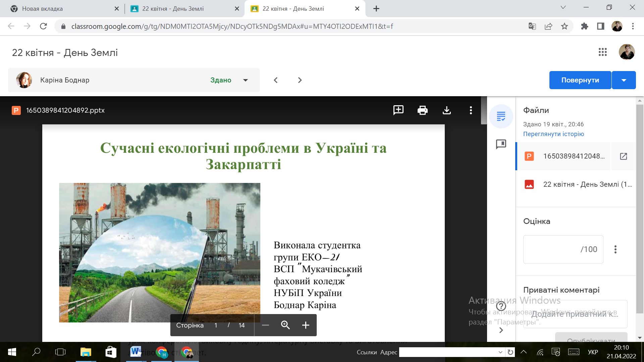Click the Здано status label
Screen dimensions: 644x362
221,80
